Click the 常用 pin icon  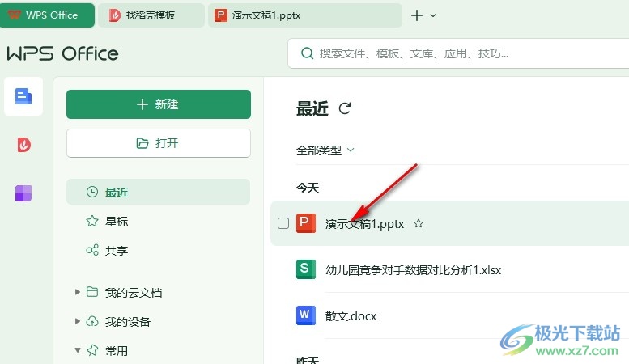92,350
